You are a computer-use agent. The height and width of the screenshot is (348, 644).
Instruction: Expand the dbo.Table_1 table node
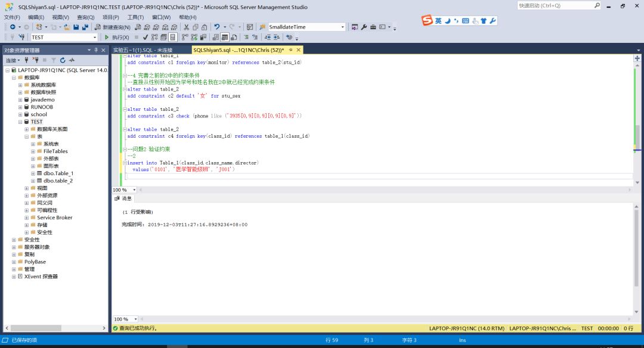click(x=33, y=173)
